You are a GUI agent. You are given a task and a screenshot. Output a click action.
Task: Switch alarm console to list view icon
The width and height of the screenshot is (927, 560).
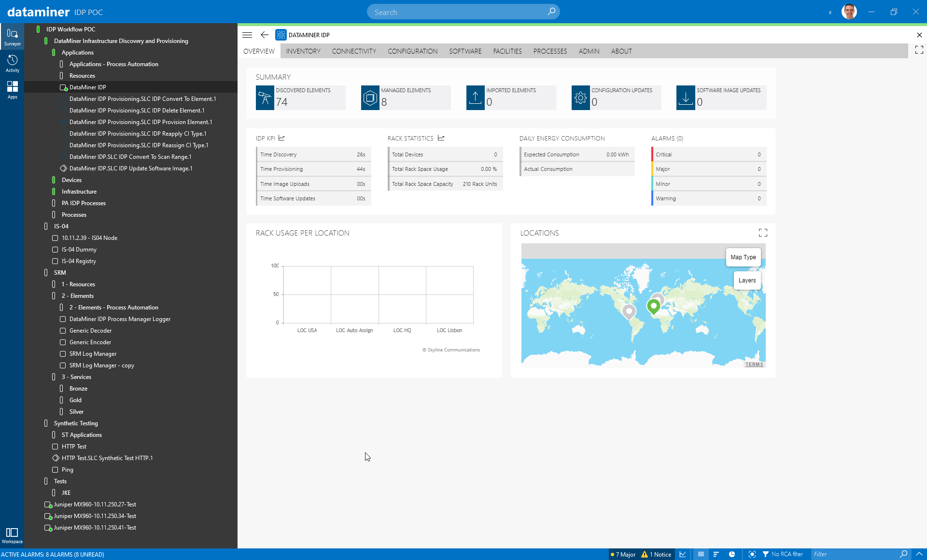[x=701, y=554]
